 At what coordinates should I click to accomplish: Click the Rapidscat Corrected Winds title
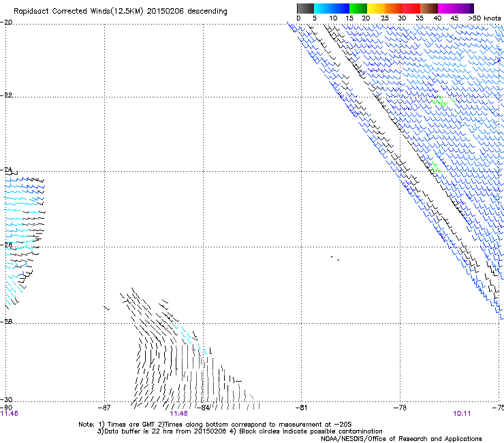(121, 12)
